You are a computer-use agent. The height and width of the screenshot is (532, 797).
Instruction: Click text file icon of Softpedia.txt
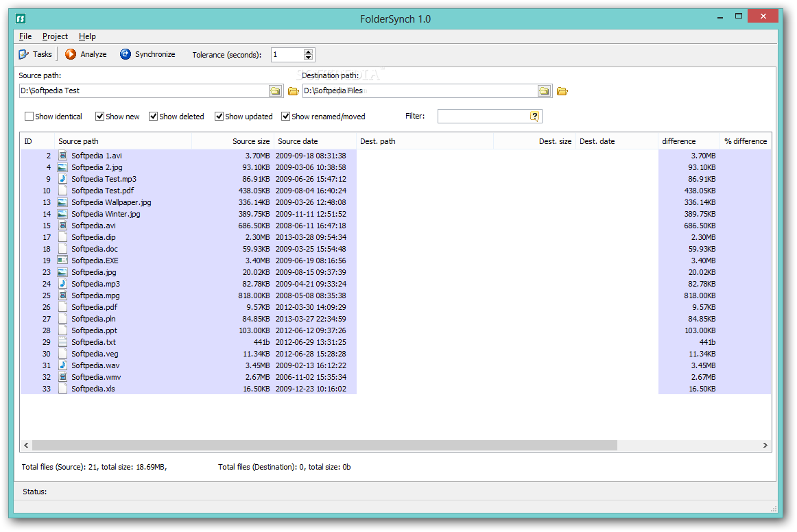tap(62, 342)
